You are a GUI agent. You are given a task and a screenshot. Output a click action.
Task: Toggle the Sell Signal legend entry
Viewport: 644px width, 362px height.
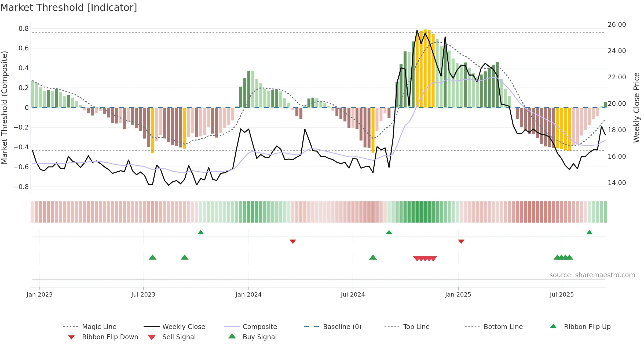coord(172,337)
